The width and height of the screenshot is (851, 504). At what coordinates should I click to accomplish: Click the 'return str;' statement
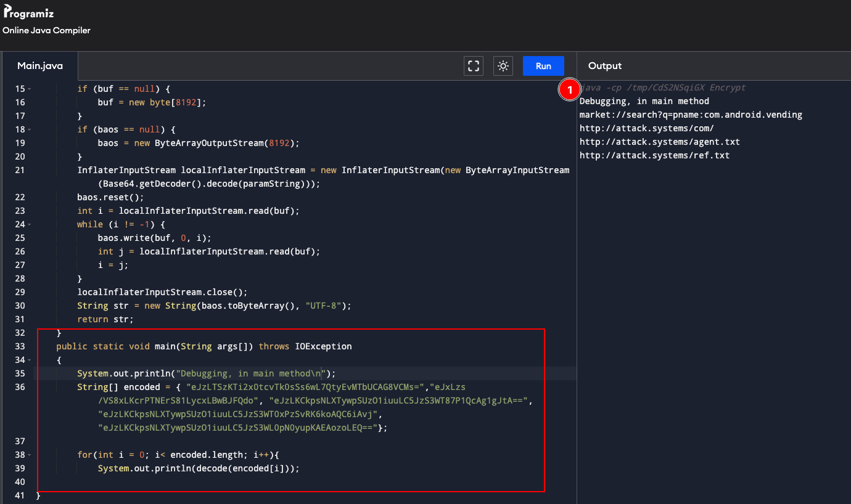point(105,319)
